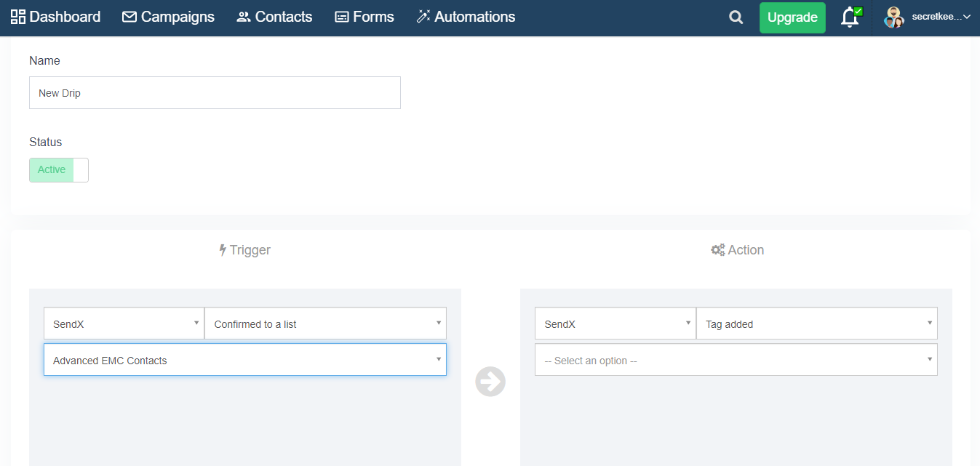980x466 pixels.
Task: Click the Name input field with New Drip
Action: point(215,93)
